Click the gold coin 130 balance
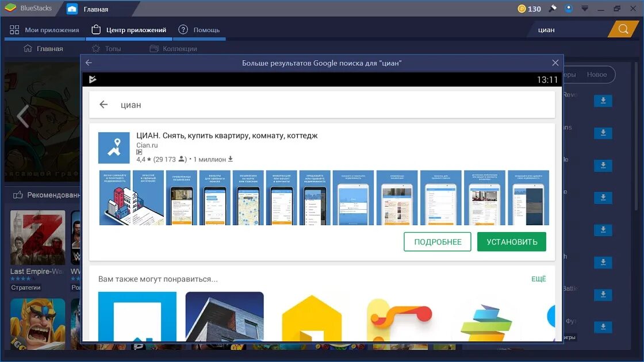 pyautogui.click(x=530, y=9)
